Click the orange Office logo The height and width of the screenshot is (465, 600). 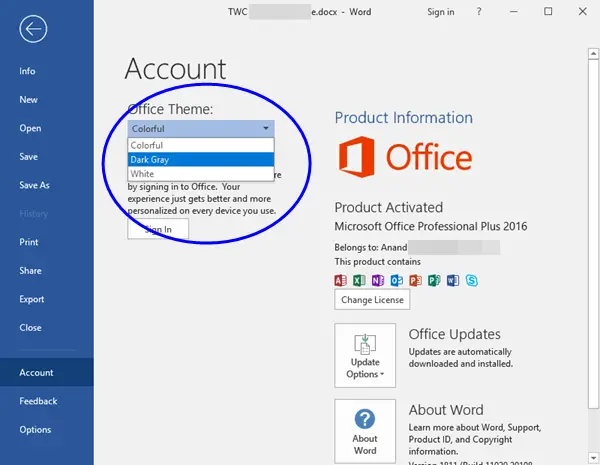coord(405,157)
